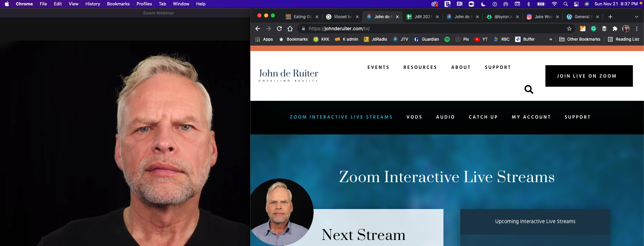Image resolution: width=644 pixels, height=246 pixels.
Task: Open the Other Bookmarks folder
Action: pyautogui.click(x=580, y=39)
